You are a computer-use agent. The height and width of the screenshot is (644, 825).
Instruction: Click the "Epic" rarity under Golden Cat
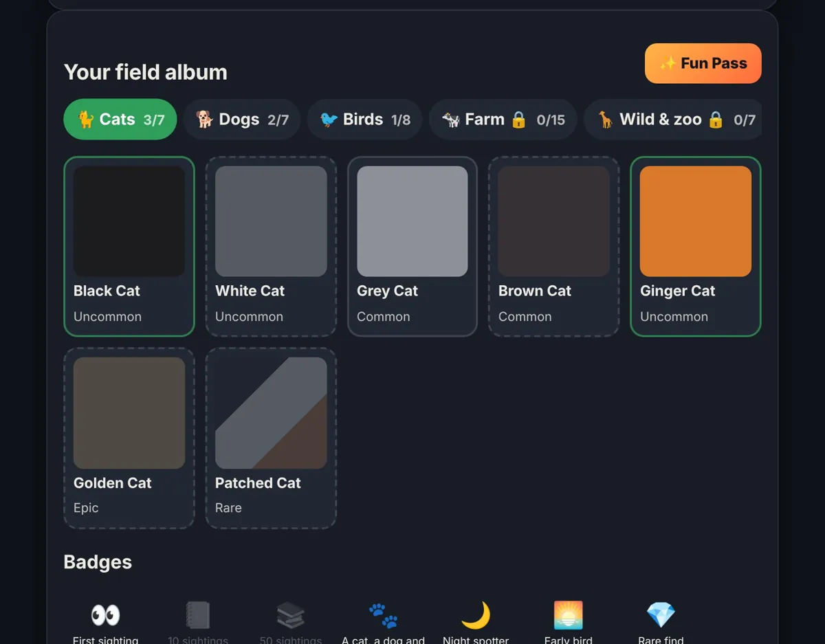86,508
